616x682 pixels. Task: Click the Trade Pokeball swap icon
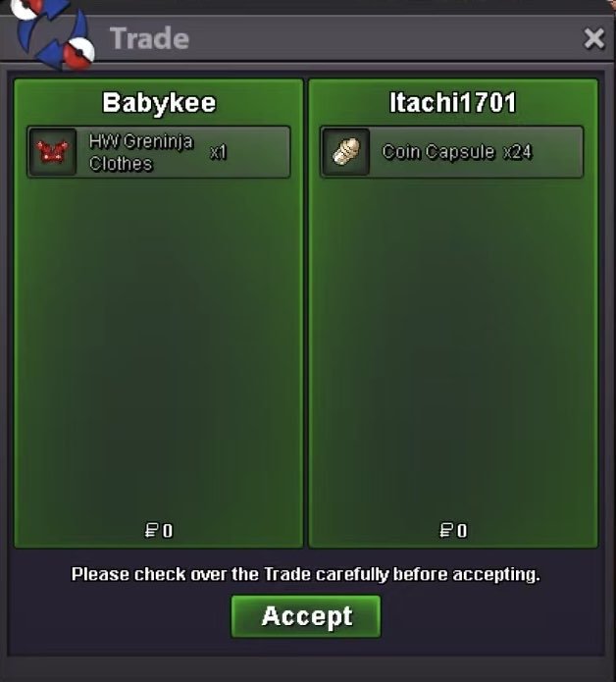[x=53, y=34]
